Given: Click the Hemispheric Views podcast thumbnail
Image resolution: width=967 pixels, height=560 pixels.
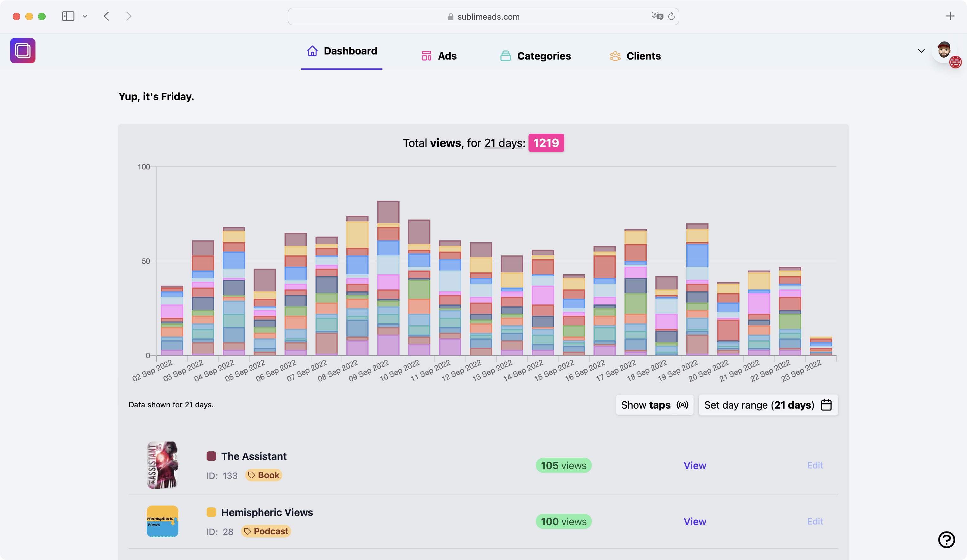Looking at the screenshot, I should point(162,521).
